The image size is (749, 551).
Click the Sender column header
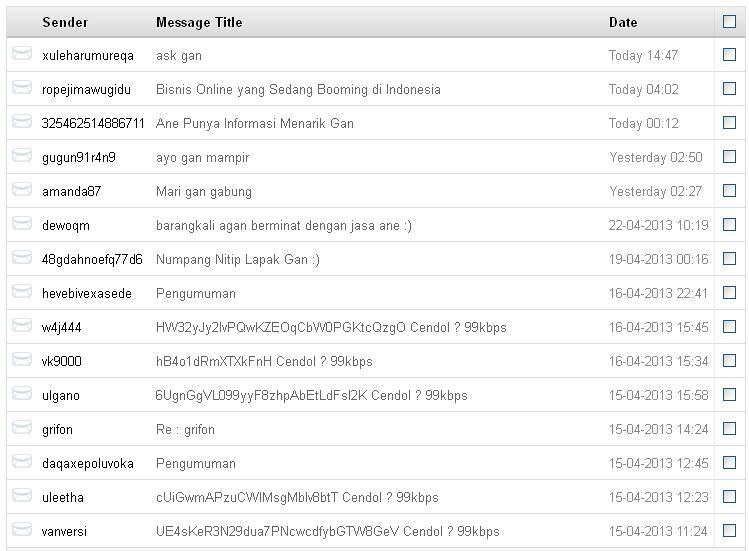click(65, 22)
